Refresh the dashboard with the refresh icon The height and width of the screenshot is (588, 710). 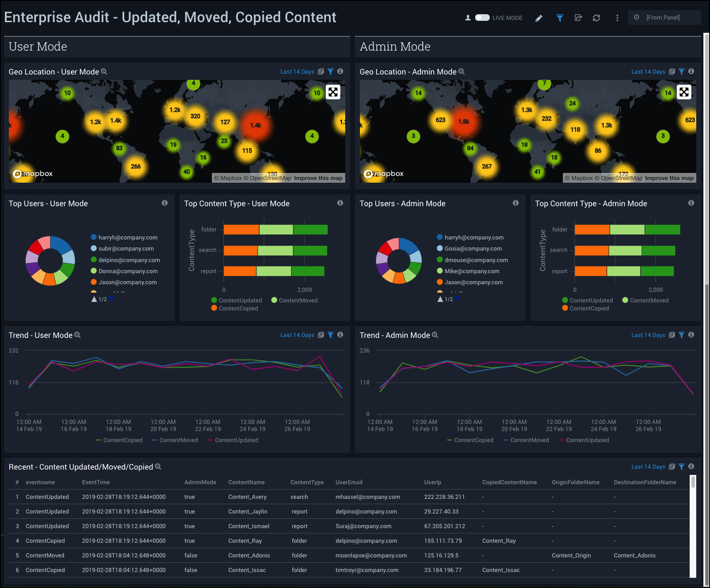(597, 18)
